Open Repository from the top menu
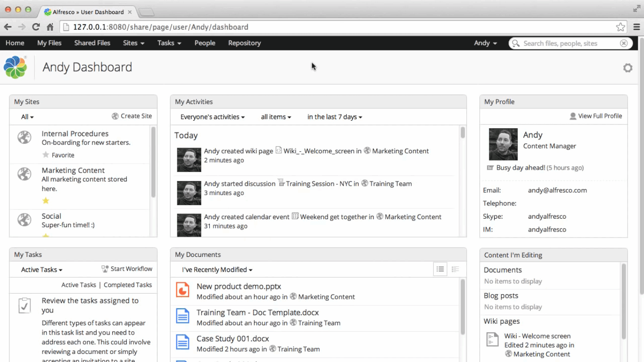The width and height of the screenshot is (644, 362). click(x=244, y=43)
